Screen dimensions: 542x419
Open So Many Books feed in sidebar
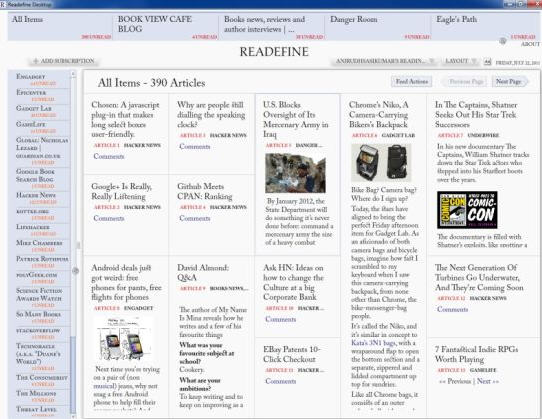point(43,317)
